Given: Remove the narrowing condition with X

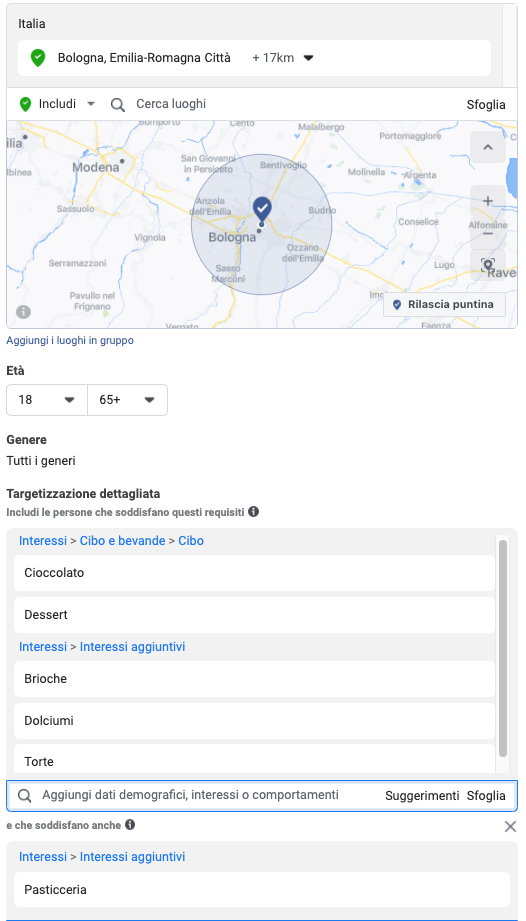Looking at the screenshot, I should coord(510,827).
